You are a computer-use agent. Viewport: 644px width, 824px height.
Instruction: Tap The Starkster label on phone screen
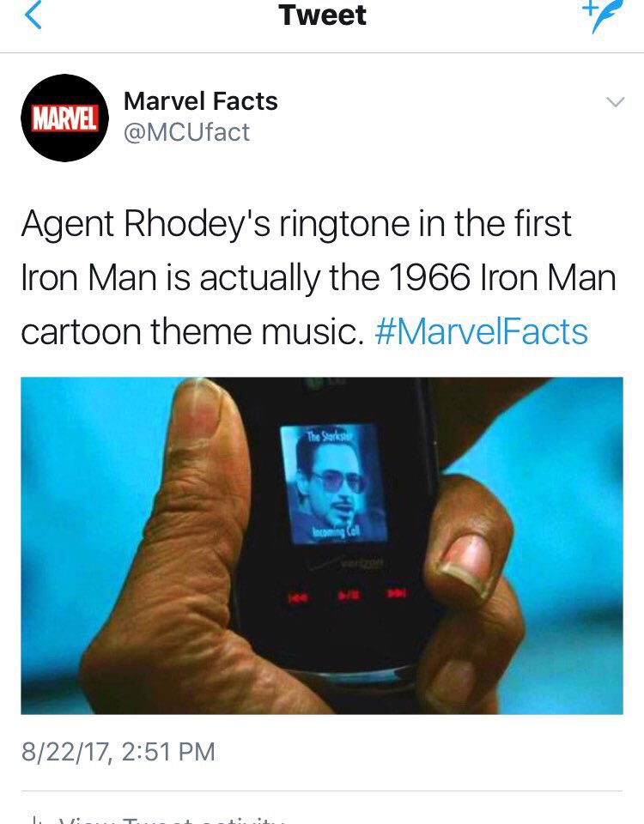coord(329,436)
